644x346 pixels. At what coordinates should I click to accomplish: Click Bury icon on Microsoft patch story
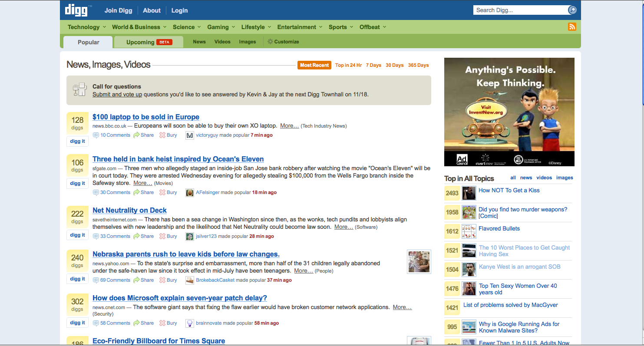tap(162, 323)
